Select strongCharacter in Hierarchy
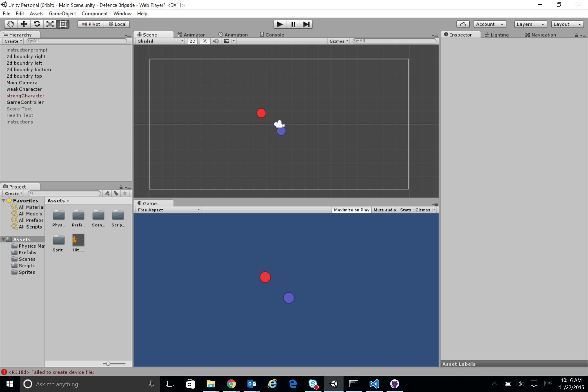This screenshot has height=392, width=588. point(26,96)
